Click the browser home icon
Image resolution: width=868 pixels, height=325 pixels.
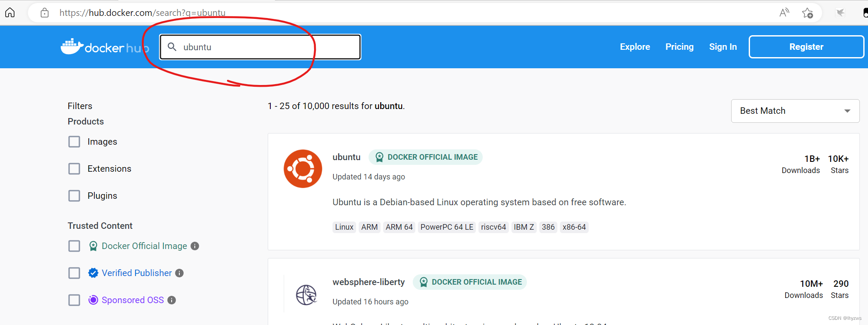click(x=10, y=12)
